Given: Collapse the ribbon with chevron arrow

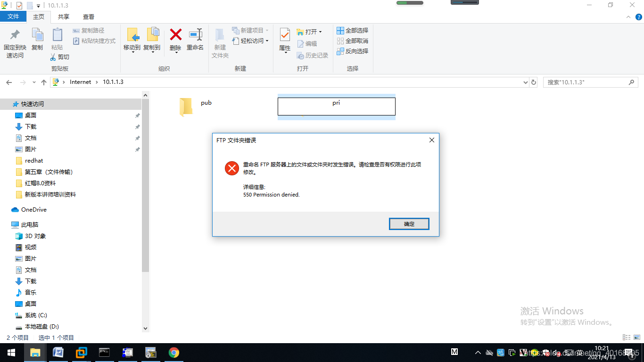Looking at the screenshot, I should click(x=627, y=16).
